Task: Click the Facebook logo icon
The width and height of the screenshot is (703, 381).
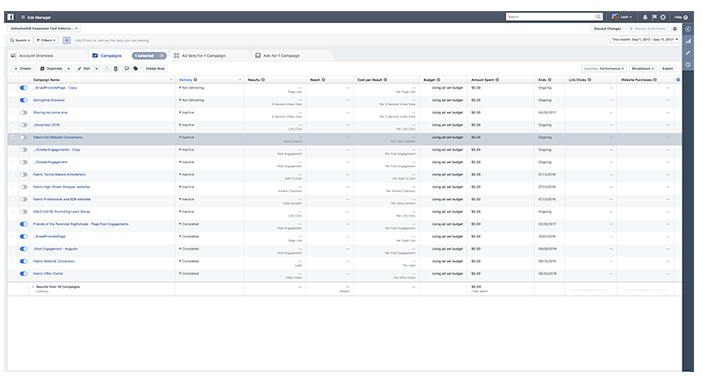Action: point(10,17)
